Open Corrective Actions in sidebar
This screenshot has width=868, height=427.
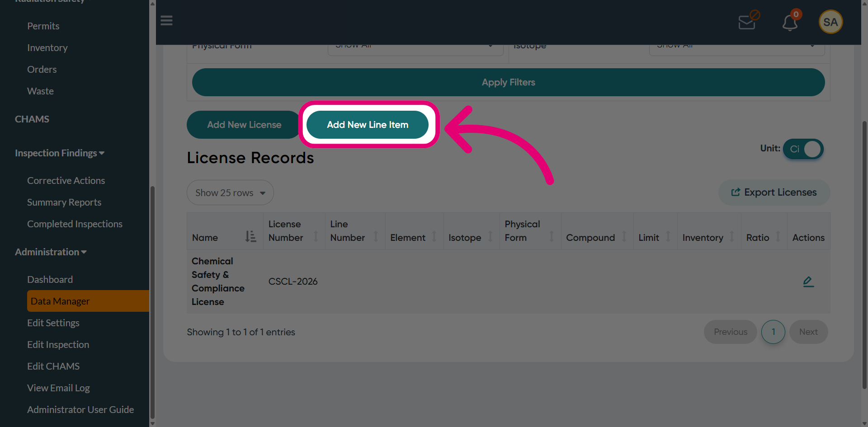coord(66,181)
